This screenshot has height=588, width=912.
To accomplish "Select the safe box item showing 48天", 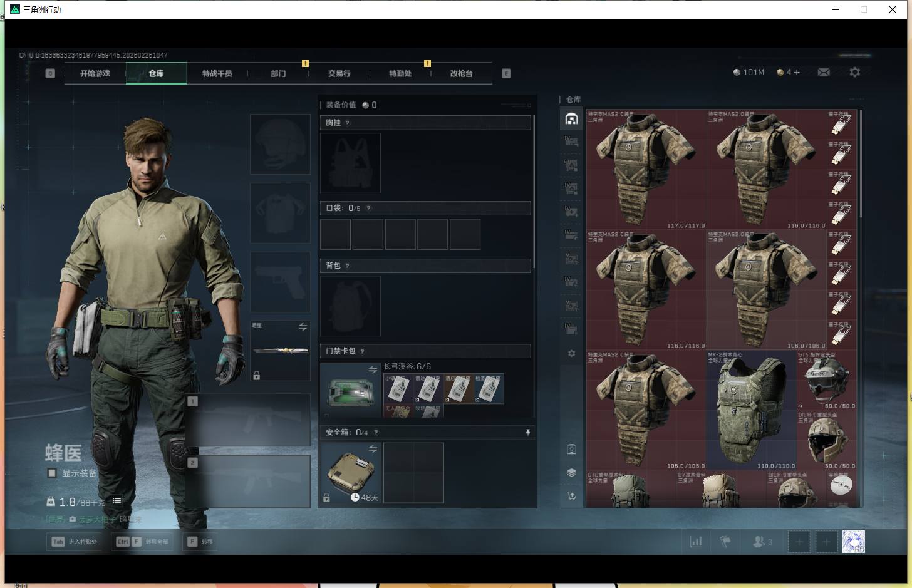I will tap(350, 473).
